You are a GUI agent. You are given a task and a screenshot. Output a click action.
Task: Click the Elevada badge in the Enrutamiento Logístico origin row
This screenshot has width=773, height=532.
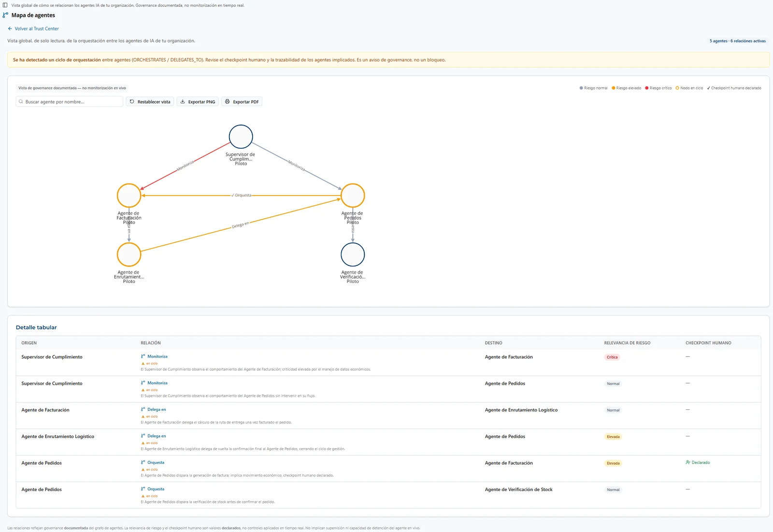coord(613,437)
